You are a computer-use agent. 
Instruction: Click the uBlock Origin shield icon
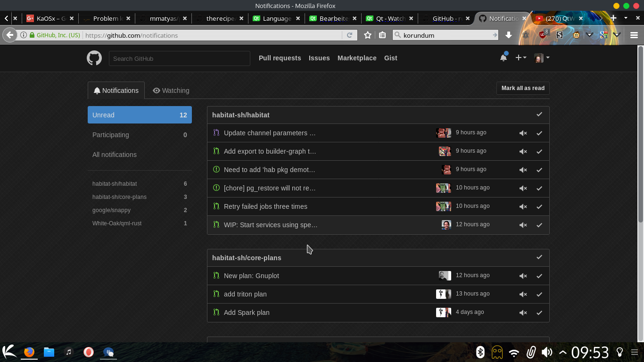click(541, 35)
